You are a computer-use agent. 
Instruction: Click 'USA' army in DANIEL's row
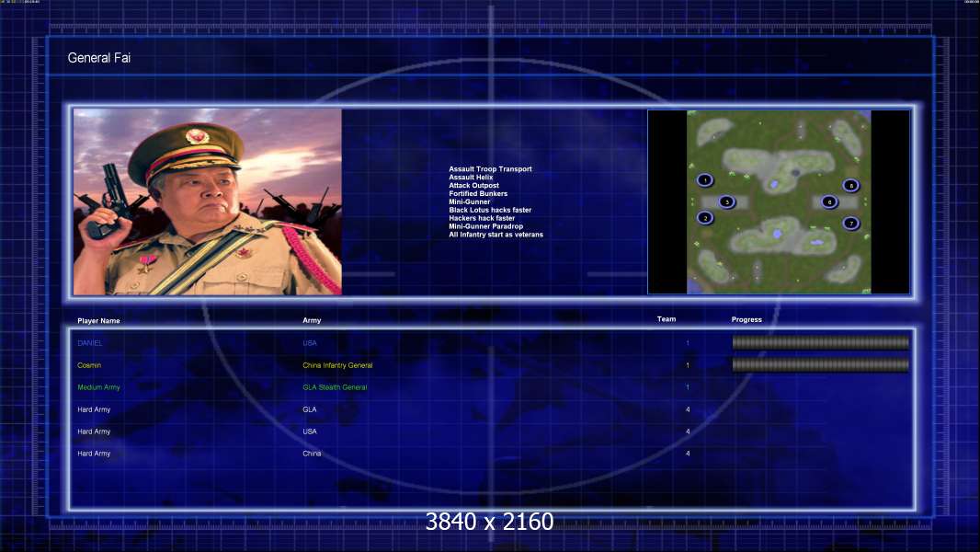[310, 343]
